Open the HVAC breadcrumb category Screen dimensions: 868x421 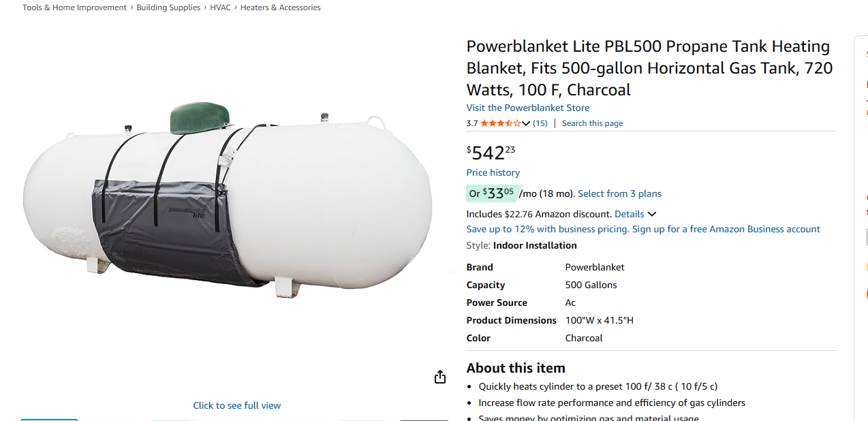click(220, 7)
